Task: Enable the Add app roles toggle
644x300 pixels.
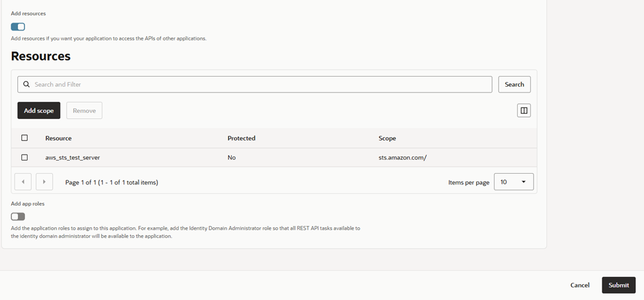Action: click(x=18, y=217)
